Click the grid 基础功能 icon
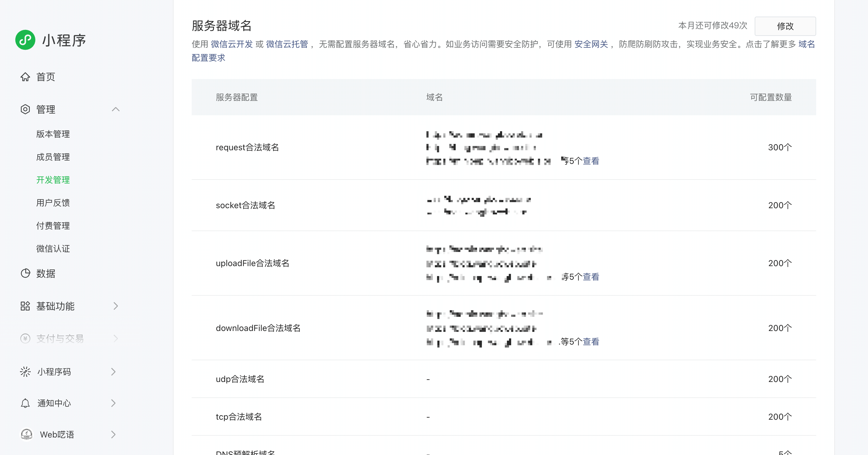 (25, 306)
